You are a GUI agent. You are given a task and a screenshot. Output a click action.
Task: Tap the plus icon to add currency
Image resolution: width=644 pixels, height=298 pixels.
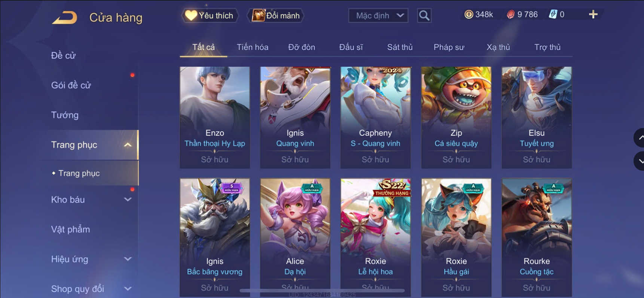click(x=593, y=15)
